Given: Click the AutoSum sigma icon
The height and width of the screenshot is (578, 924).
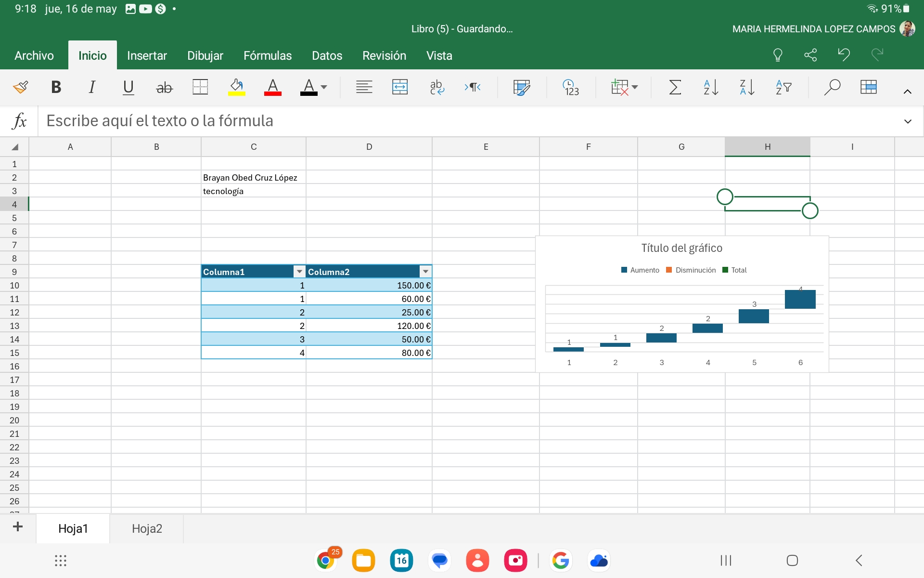Looking at the screenshot, I should pyautogui.click(x=675, y=87).
